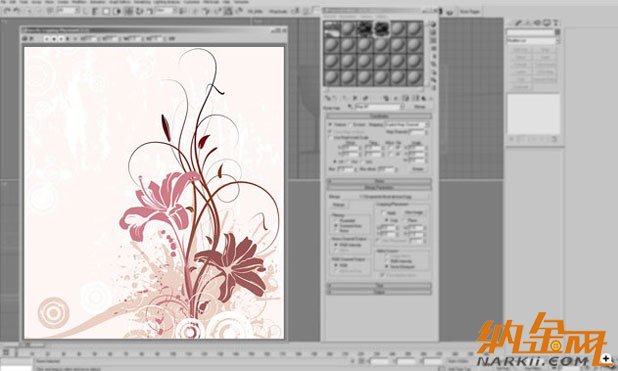This screenshot has height=371, width=618.
Task: Expand the Output rollout
Action: 379,292
